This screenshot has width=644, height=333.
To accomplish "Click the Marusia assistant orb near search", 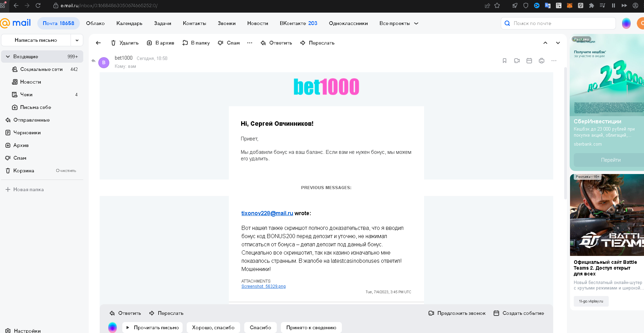I will [x=626, y=23].
